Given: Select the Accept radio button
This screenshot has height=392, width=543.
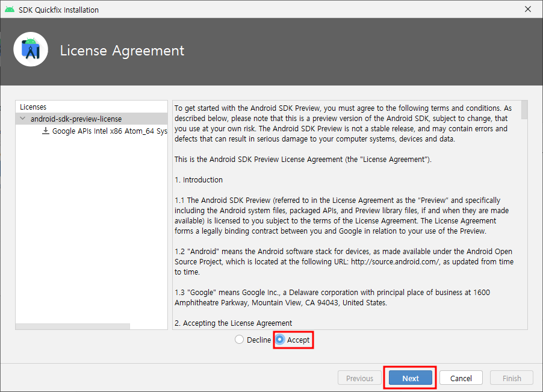Looking at the screenshot, I should point(280,340).
